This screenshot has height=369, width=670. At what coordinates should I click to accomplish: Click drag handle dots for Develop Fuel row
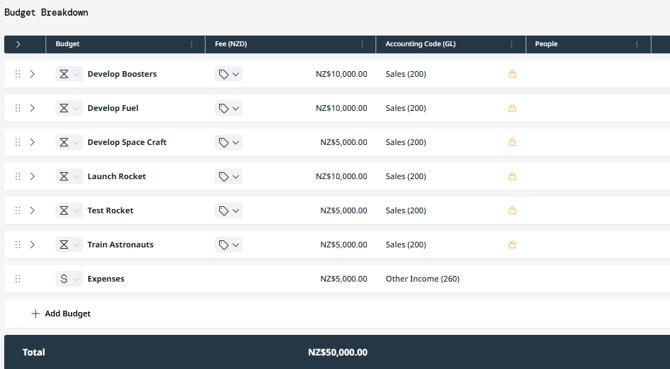click(x=18, y=108)
